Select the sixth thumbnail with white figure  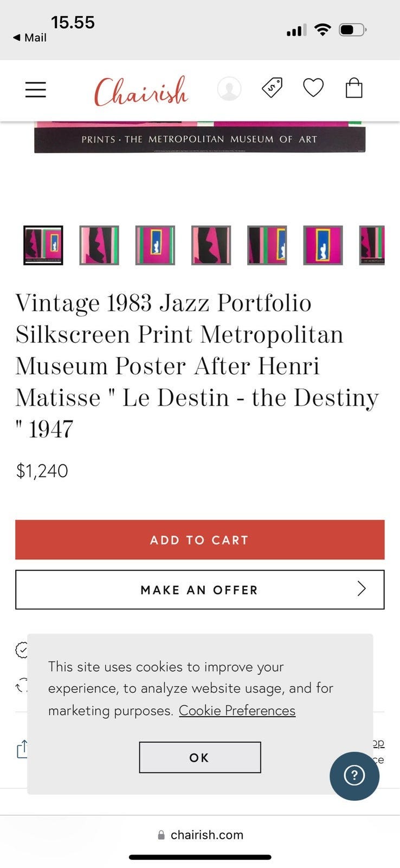[x=323, y=245]
